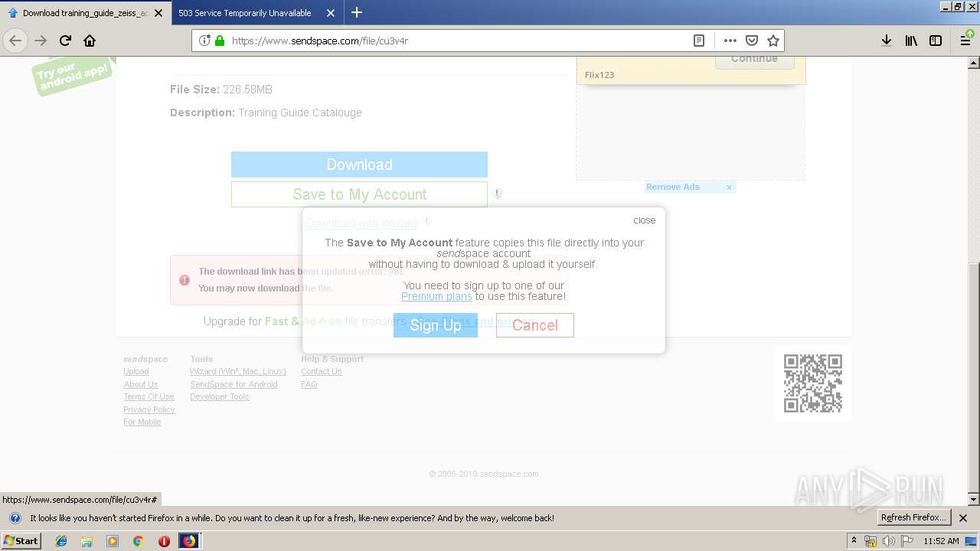Open the Premium plans link
980x551 pixels.
click(436, 296)
